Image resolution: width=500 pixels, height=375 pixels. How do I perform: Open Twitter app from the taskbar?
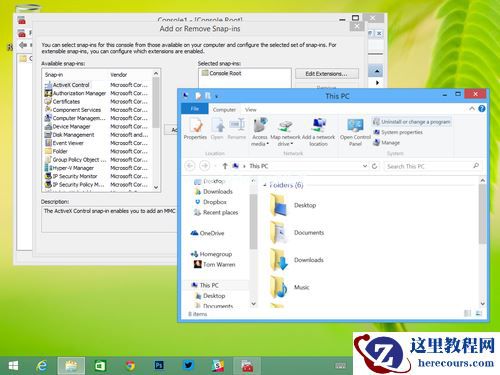tap(188, 366)
